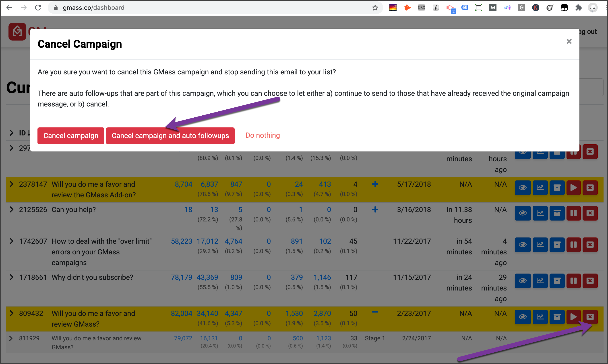The height and width of the screenshot is (364, 608).
Task: Pause the Why didn't you subscribe campaign
Action: [573, 281]
